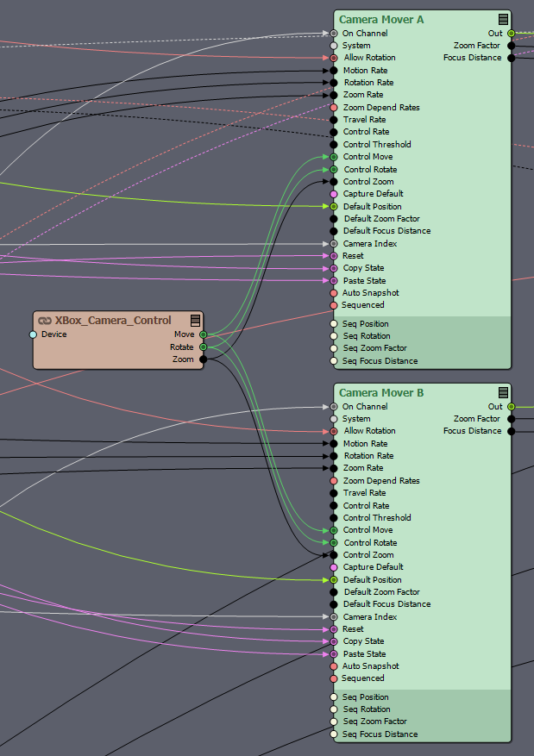Click Zoom Depend Rates port of Camera Mover A
Screen dimensions: 534x756
(x=333, y=108)
